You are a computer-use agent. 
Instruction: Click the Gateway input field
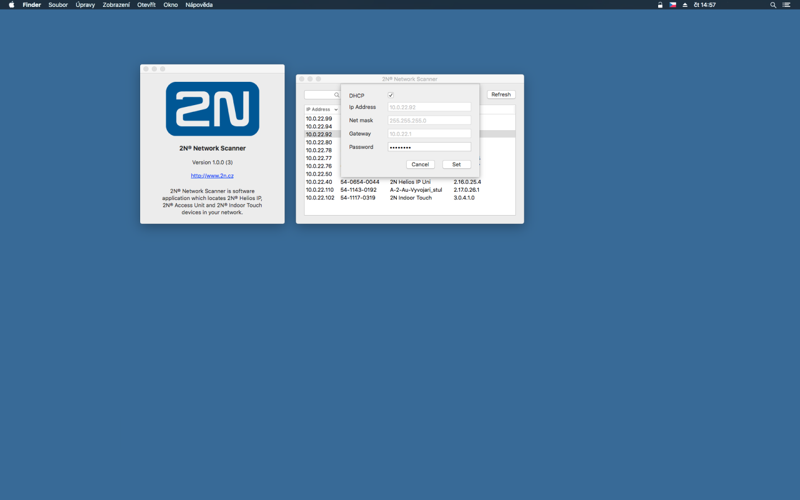click(x=429, y=134)
